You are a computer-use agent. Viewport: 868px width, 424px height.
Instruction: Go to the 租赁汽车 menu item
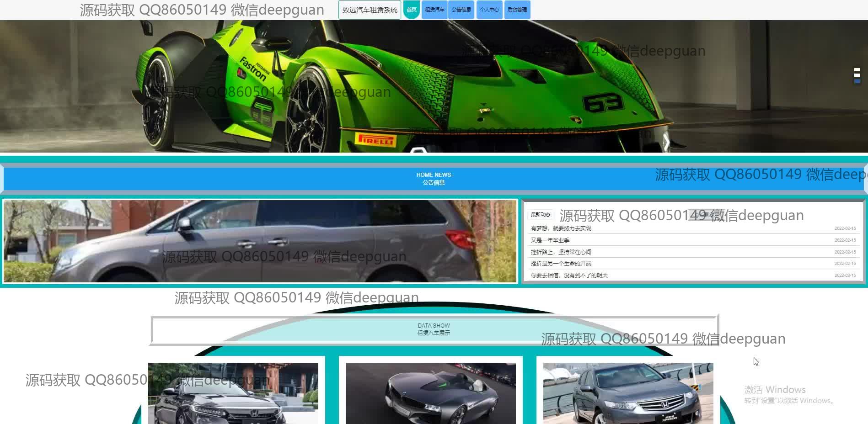coord(434,10)
